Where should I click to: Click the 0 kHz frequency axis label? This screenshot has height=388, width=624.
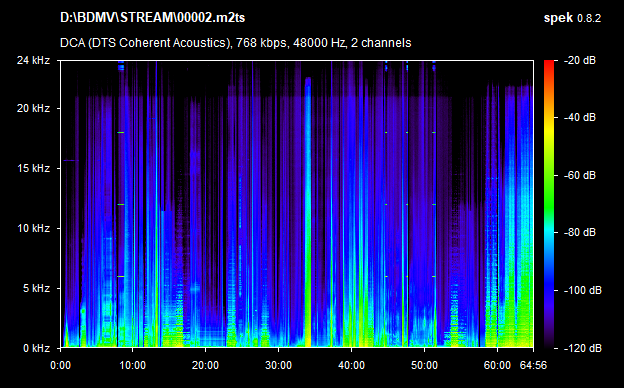pyautogui.click(x=36, y=348)
